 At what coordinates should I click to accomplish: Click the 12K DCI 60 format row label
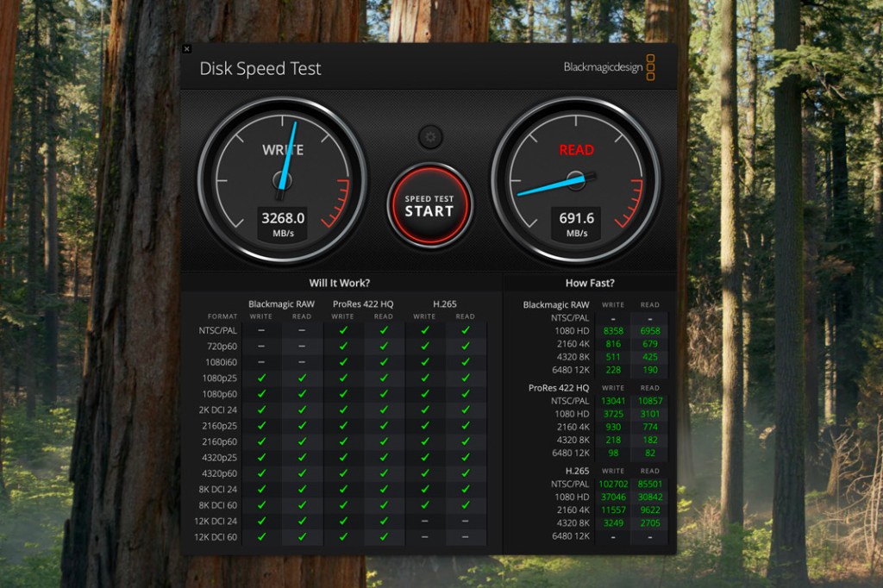tap(216, 537)
